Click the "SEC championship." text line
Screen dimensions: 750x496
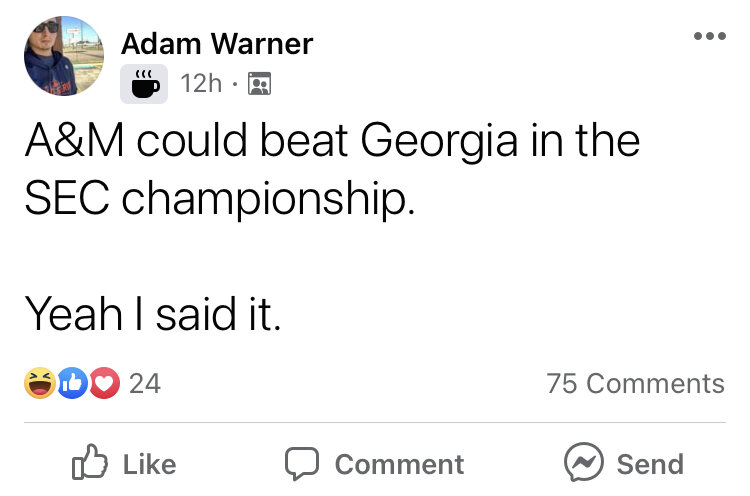(x=217, y=199)
